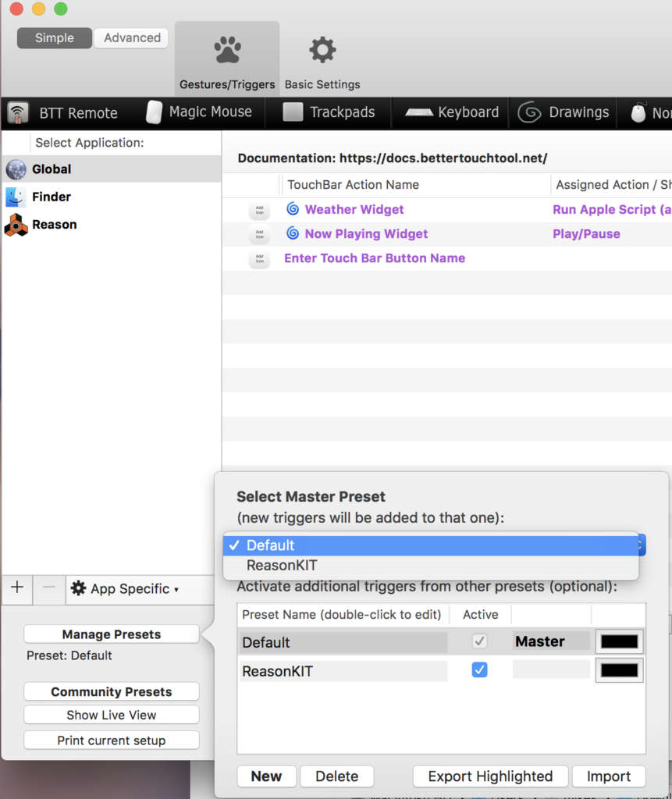Screen dimensions: 672x799
Task: Click the yellow minimize window button
Action: [39, 9]
